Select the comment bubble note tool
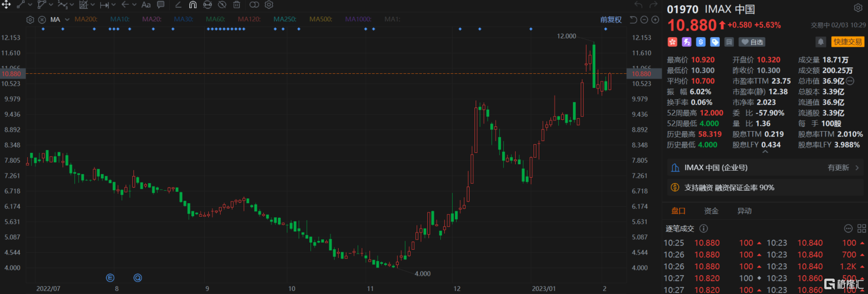The width and height of the screenshot is (868, 294). (x=161, y=5)
